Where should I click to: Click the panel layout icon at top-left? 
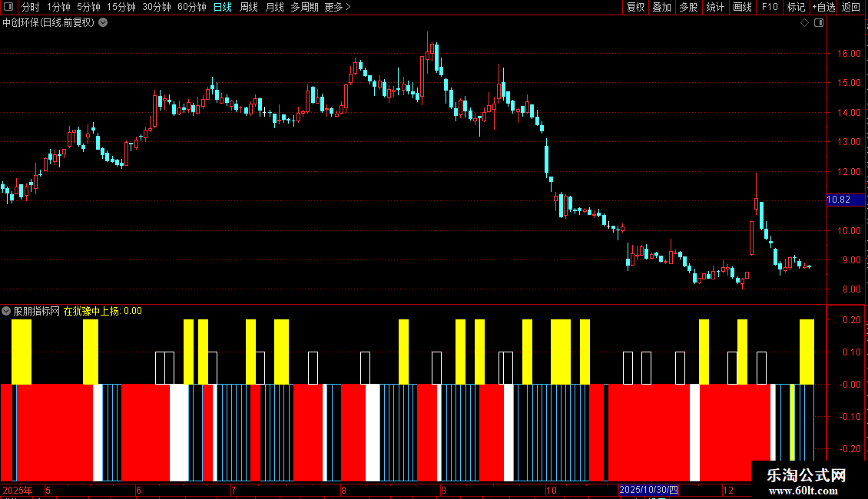click(8, 7)
